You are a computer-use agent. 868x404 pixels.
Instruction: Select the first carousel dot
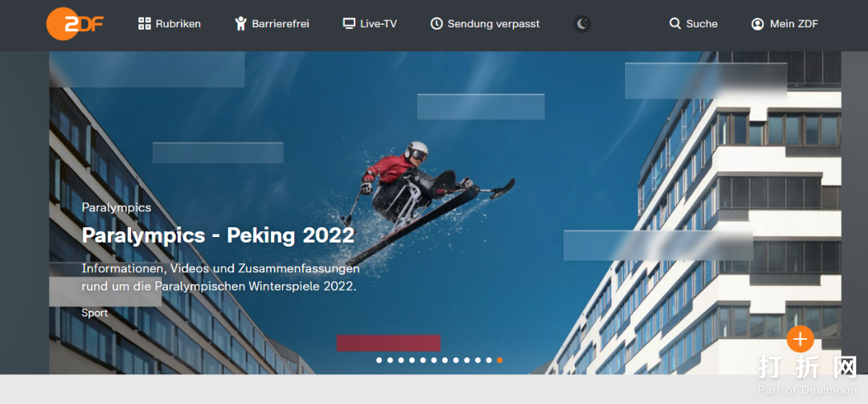pos(379,361)
